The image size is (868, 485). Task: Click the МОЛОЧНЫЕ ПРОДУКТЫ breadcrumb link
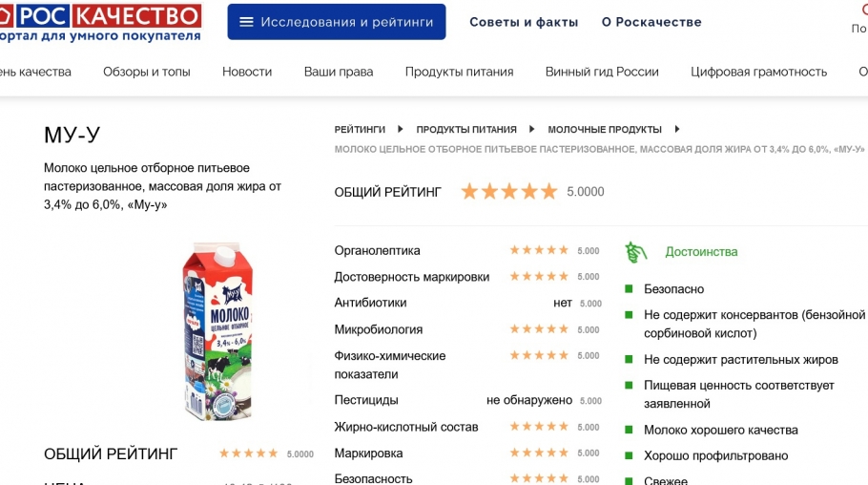[x=605, y=129]
